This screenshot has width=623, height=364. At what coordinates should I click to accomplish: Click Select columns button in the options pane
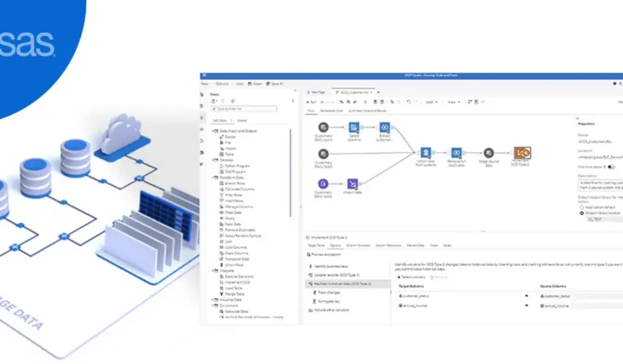[x=412, y=277]
